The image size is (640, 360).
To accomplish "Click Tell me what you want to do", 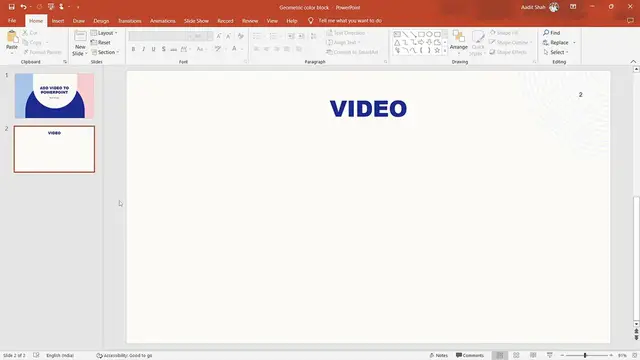I will pyautogui.click(x=350, y=21).
